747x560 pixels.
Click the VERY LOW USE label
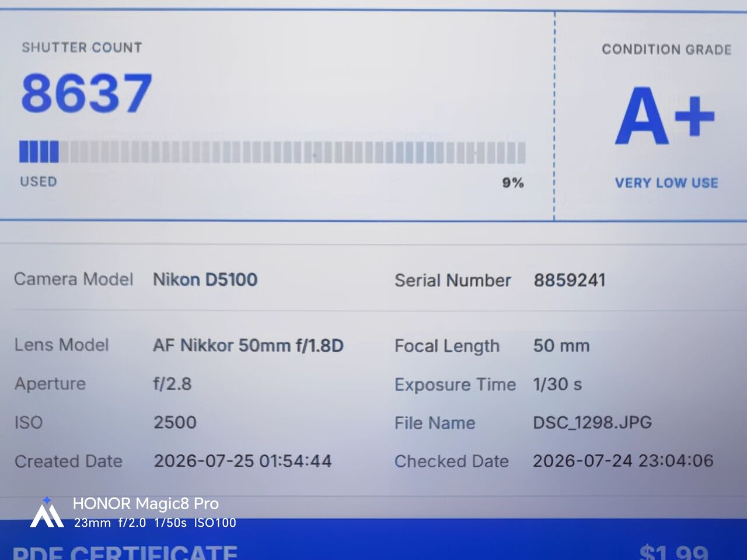coord(666,183)
